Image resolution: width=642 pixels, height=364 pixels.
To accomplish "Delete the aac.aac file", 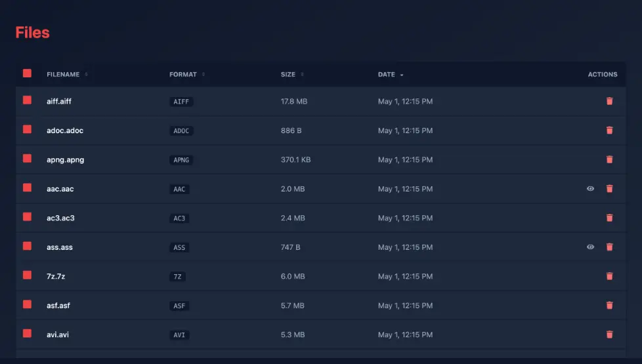I will point(609,188).
